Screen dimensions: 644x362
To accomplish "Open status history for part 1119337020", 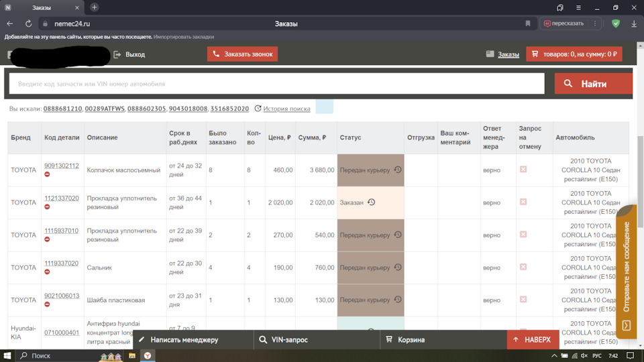I will pos(398,267).
